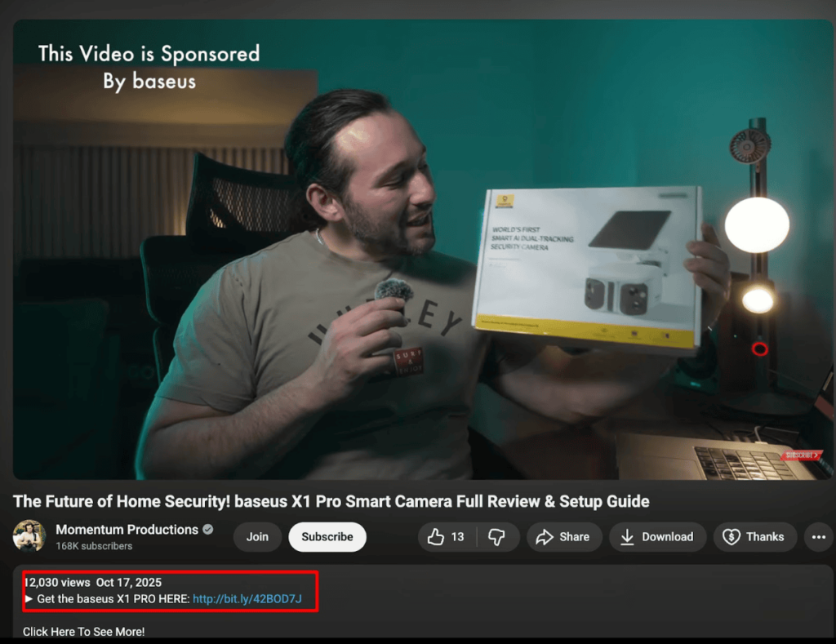This screenshot has width=836, height=644.
Task: Open the three-dot more actions menu
Action: tap(818, 537)
